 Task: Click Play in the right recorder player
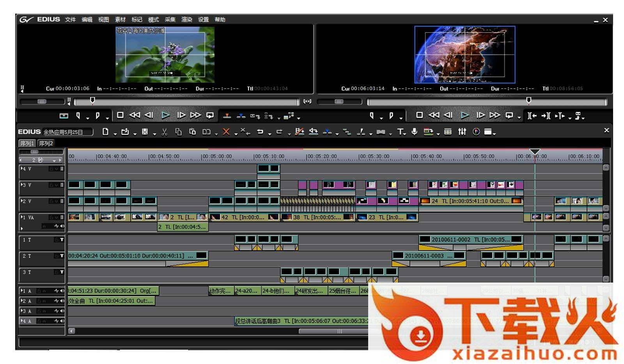coord(464,115)
